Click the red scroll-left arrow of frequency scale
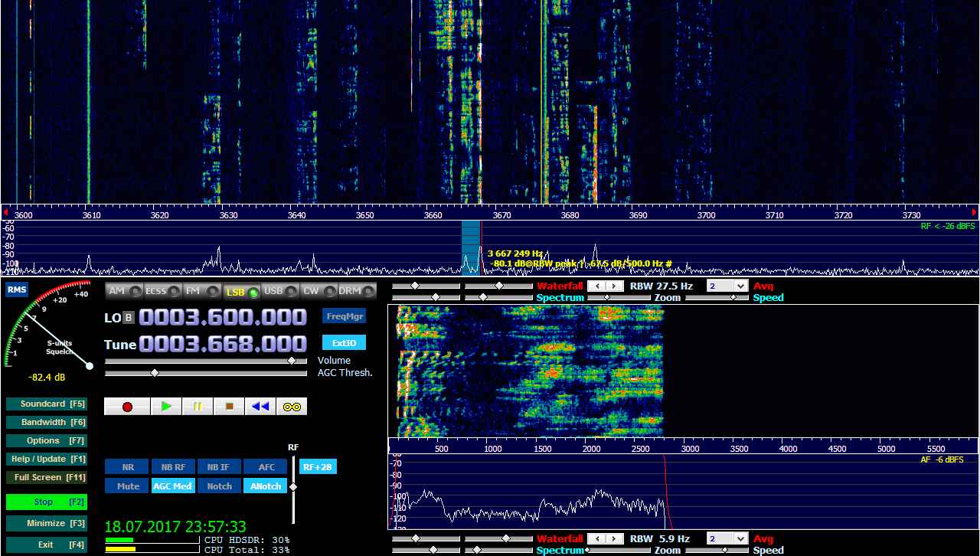This screenshot has width=980, height=556. point(5,212)
